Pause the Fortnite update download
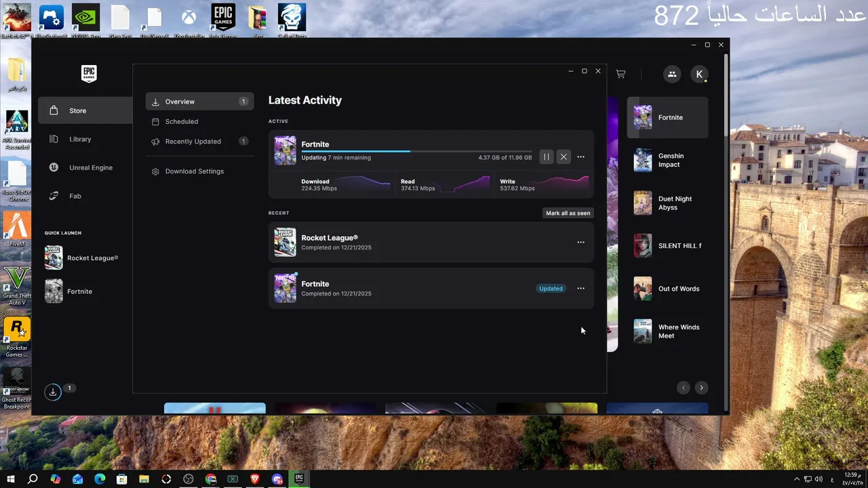868x488 pixels. pyautogui.click(x=547, y=157)
